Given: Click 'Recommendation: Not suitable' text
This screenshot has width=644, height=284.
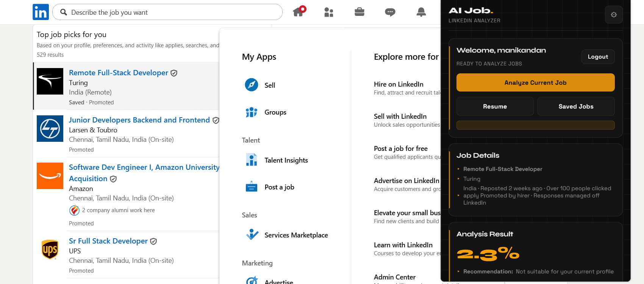Looking at the screenshot, I should click(x=538, y=271).
